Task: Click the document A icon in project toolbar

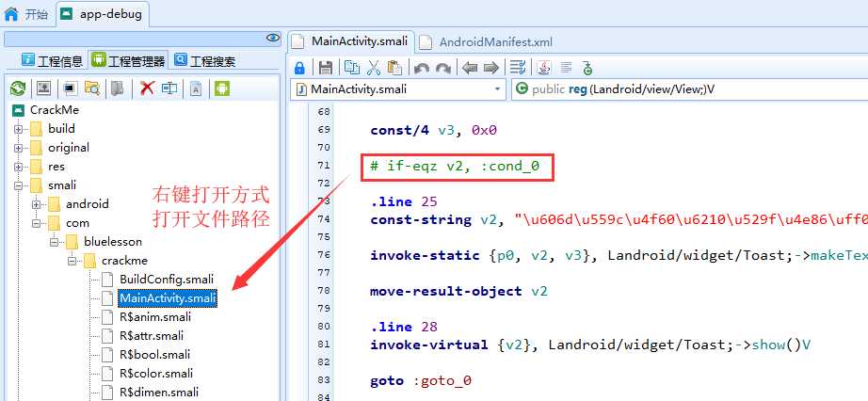Action: 196,88
